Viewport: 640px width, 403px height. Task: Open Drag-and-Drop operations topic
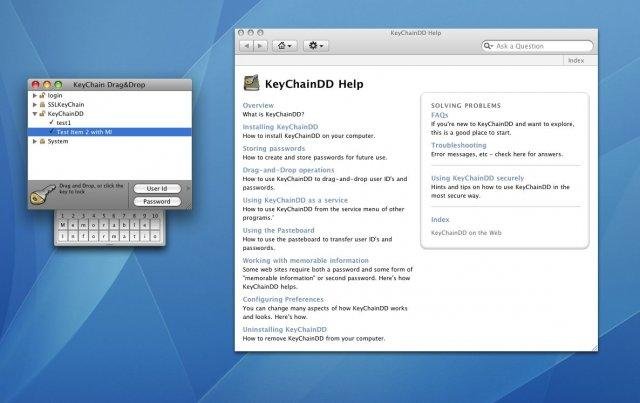pyautogui.click(x=288, y=170)
